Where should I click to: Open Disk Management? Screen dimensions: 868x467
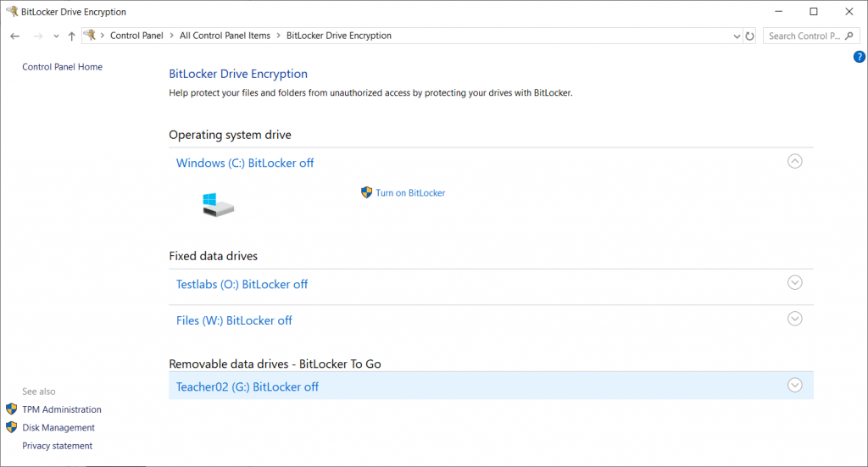58,428
